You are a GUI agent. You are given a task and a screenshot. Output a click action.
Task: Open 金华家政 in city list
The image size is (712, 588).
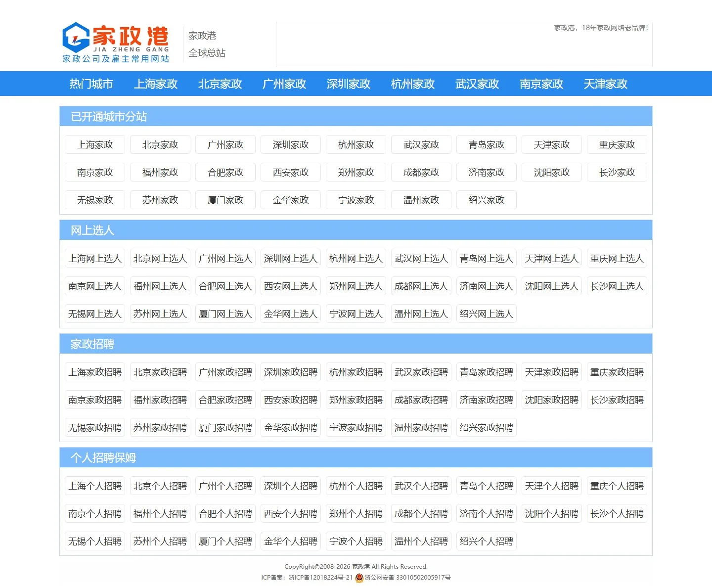(x=291, y=200)
